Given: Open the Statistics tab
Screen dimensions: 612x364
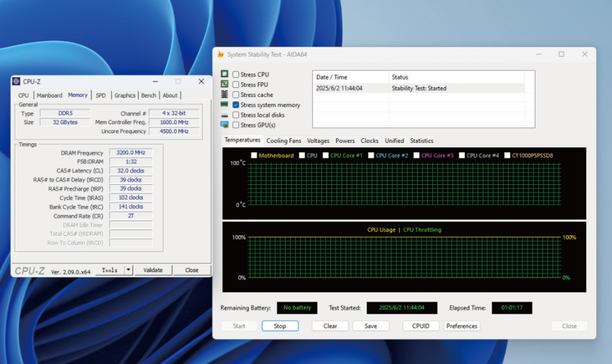Looking at the screenshot, I should [x=421, y=141].
